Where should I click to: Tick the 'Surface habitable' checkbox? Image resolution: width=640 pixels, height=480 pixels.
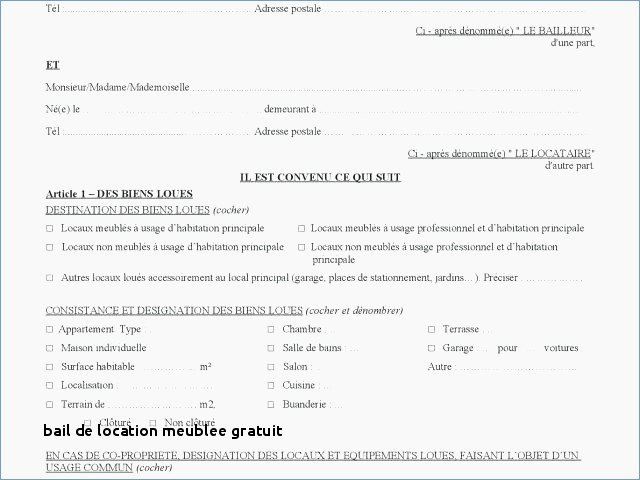(49, 367)
